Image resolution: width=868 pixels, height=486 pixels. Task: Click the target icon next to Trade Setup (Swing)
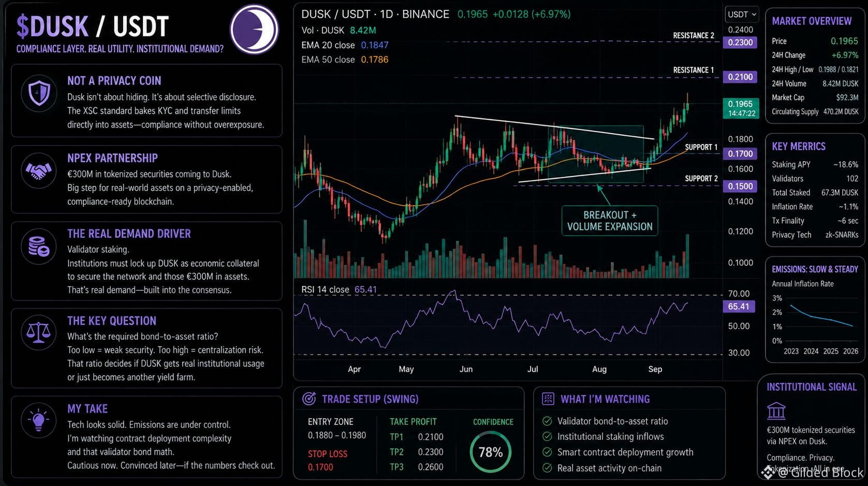pos(309,399)
